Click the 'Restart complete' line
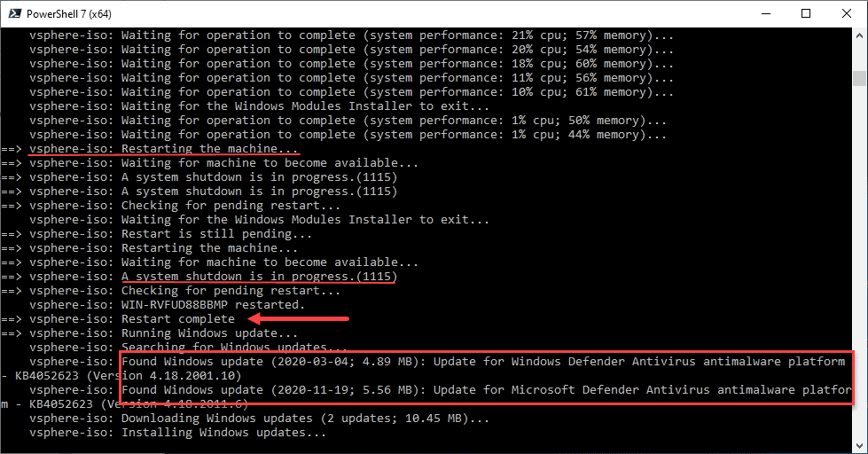The image size is (868, 454). click(x=118, y=319)
